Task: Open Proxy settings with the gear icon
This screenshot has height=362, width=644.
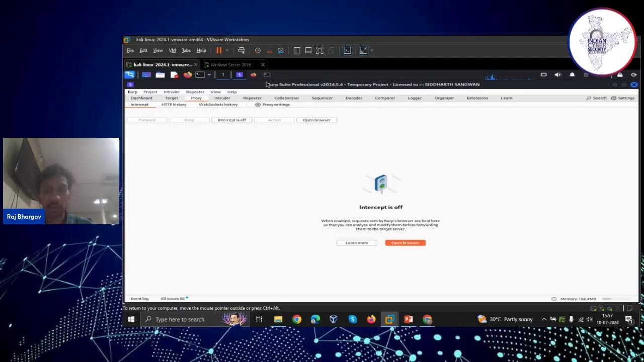Action: tap(272, 105)
